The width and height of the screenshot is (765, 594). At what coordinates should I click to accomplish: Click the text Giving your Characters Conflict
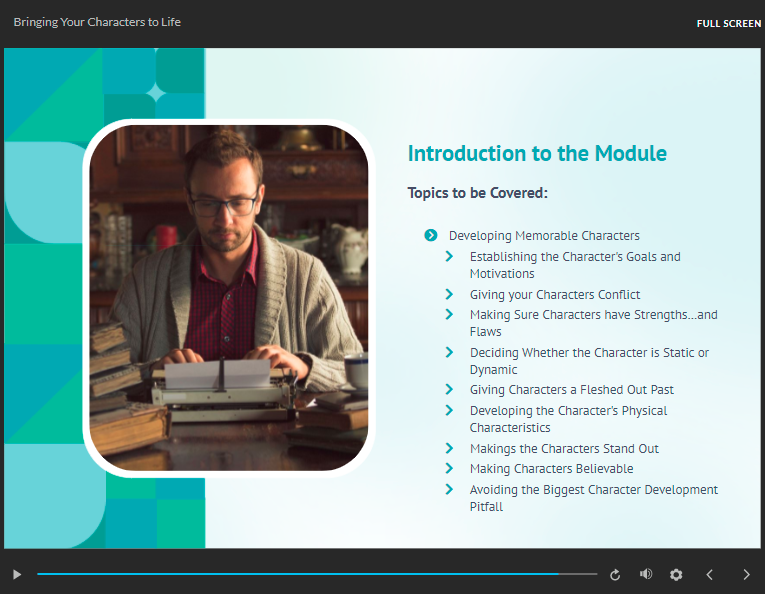tap(555, 295)
